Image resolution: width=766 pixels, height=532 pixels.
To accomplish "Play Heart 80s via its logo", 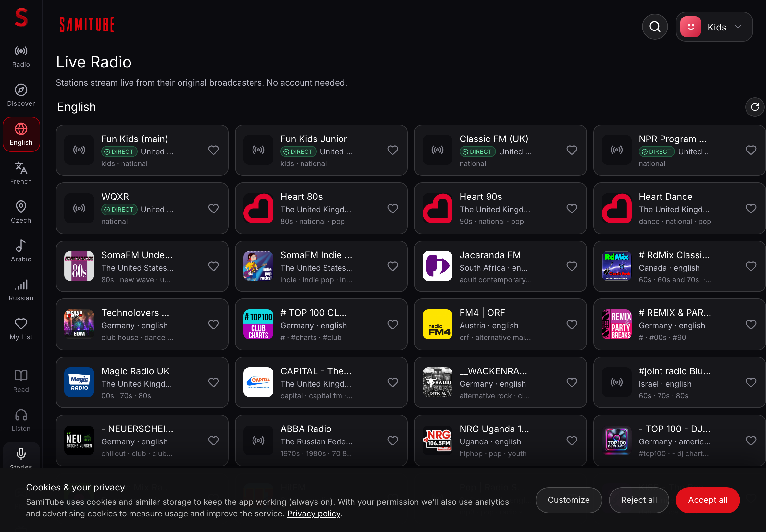I will pos(258,208).
